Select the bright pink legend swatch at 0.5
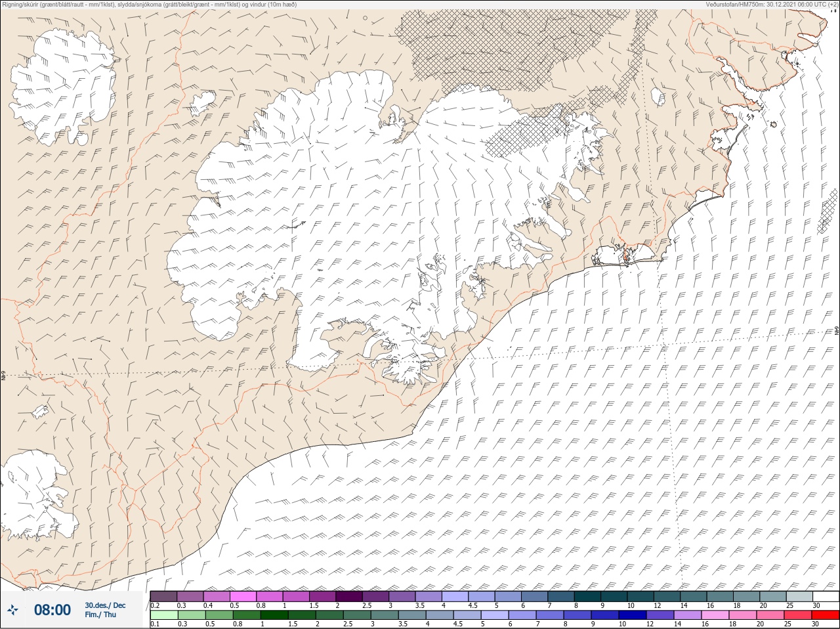The height and width of the screenshot is (629, 840). [x=243, y=596]
